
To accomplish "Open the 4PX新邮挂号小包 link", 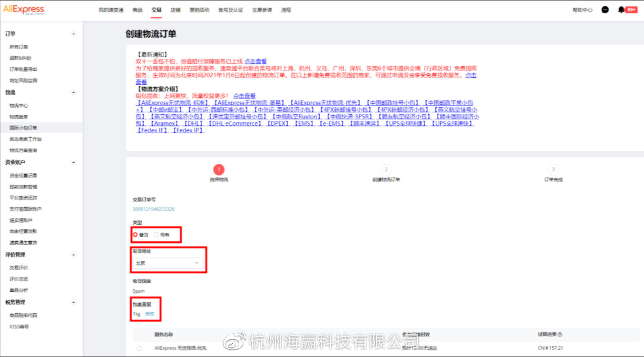I will pyautogui.click(x=346, y=109).
